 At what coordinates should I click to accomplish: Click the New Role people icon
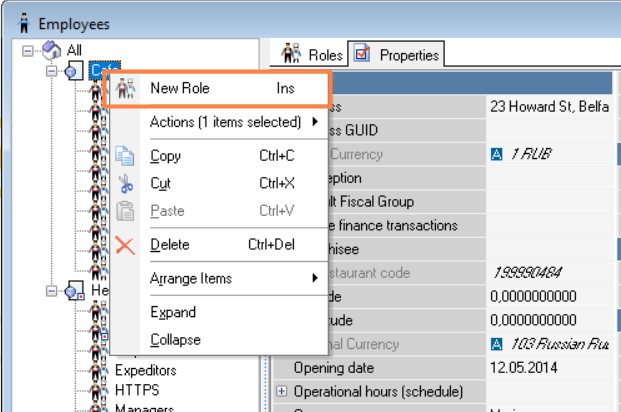[x=125, y=88]
